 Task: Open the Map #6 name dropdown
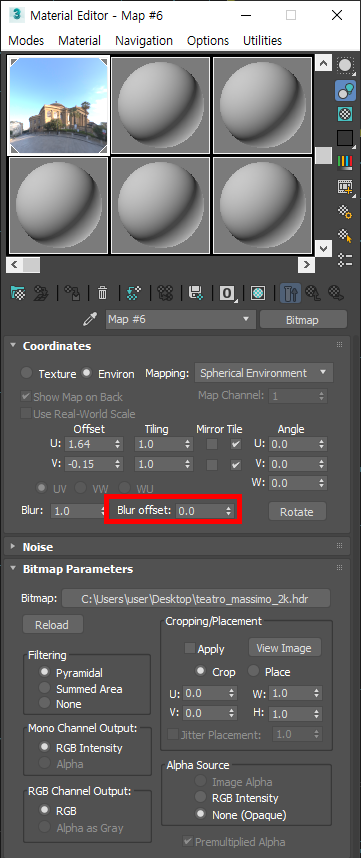(x=180, y=319)
